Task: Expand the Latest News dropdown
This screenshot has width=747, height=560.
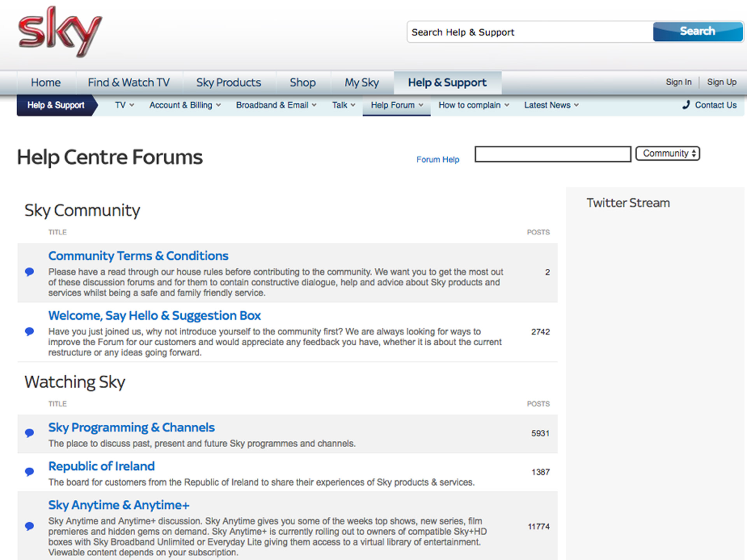Action: pos(551,105)
